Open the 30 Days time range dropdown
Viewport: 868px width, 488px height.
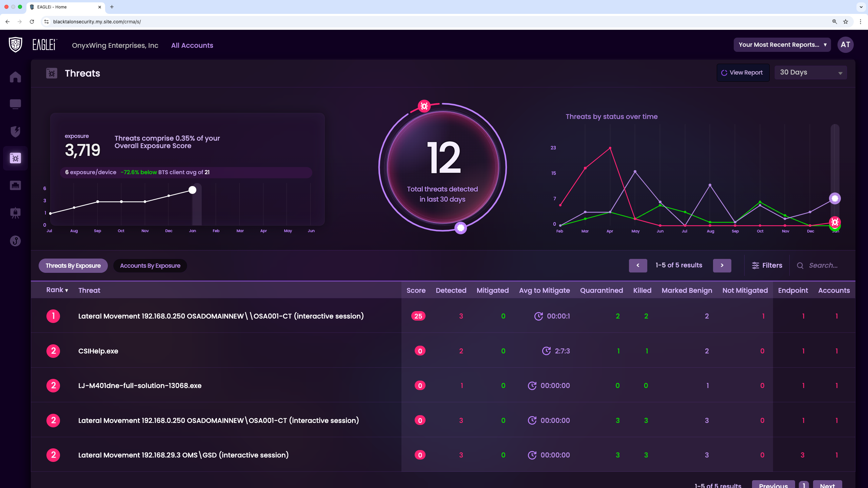tap(810, 72)
